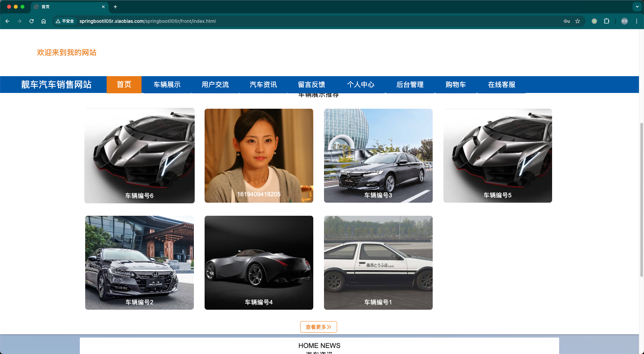Open the 车辆编号4 black concept car
Image resolution: width=644 pixels, height=354 pixels.
pos(259,263)
